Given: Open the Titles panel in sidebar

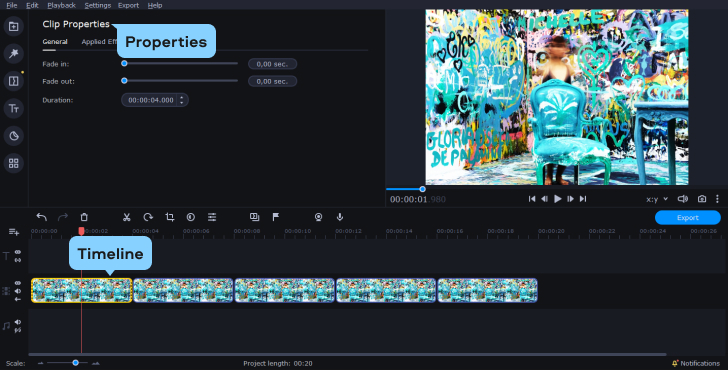Looking at the screenshot, I should pos(13,108).
